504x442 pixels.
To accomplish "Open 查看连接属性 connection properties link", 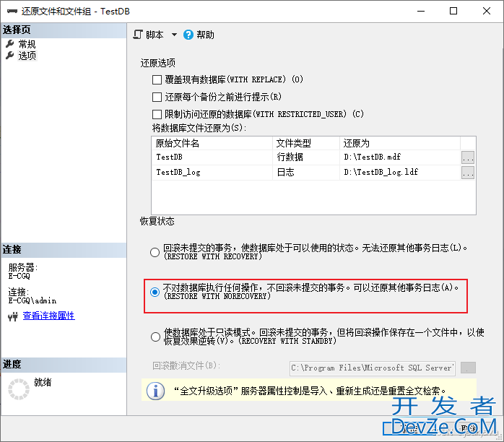I will click(49, 316).
